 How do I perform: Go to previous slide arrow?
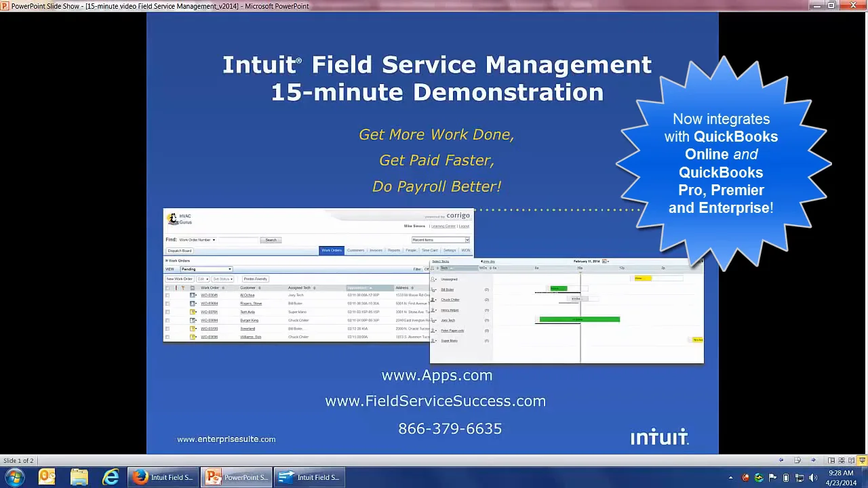(781, 460)
